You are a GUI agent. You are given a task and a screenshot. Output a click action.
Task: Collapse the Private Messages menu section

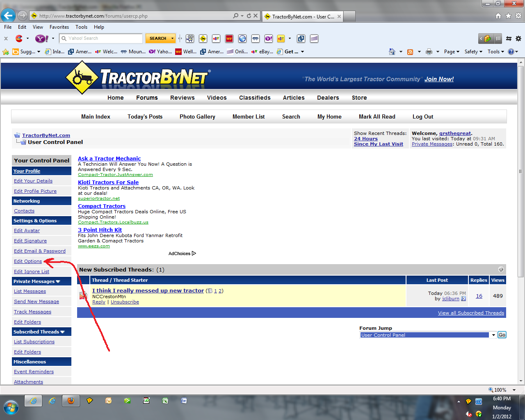[x=58, y=281]
